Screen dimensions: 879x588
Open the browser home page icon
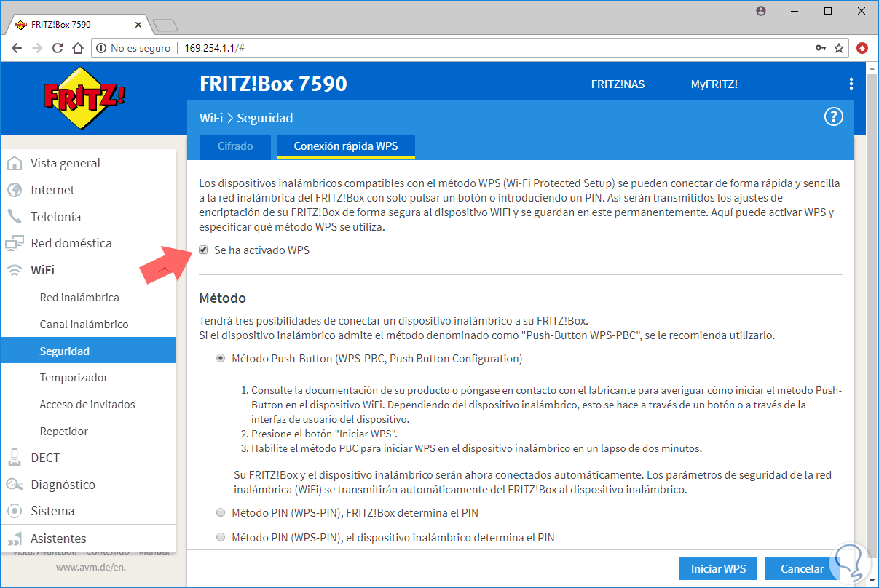pyautogui.click(x=78, y=48)
